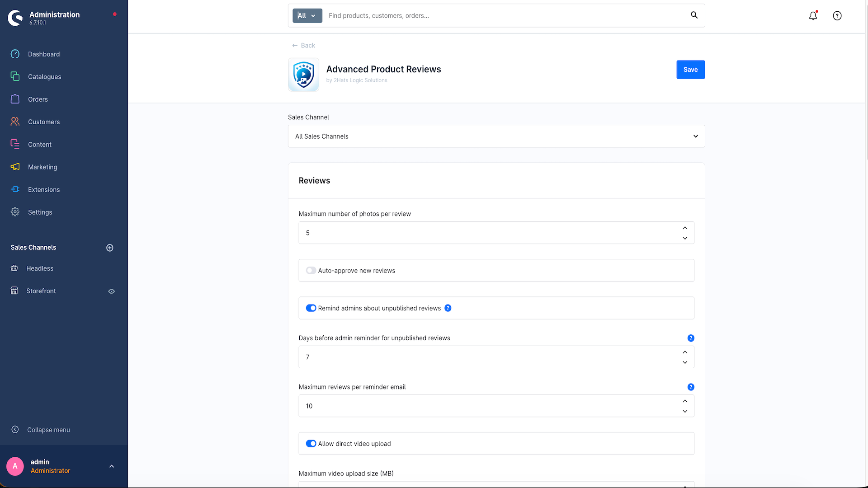Click Collapse menu label
The width and height of the screenshot is (868, 488).
48,430
